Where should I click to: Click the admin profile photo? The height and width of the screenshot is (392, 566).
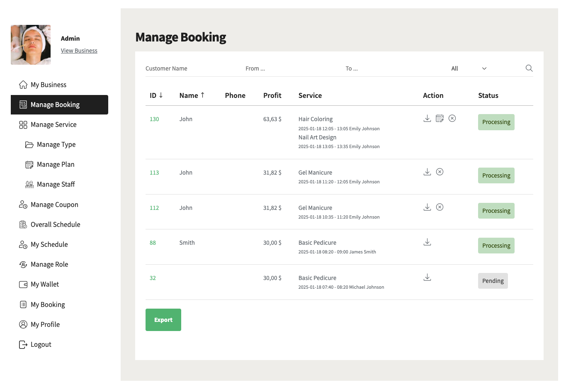tap(31, 45)
